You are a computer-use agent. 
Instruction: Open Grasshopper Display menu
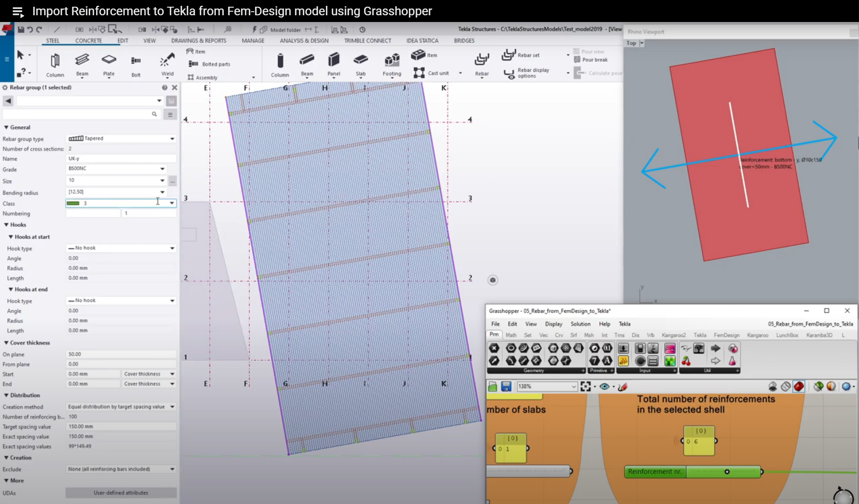[553, 324]
